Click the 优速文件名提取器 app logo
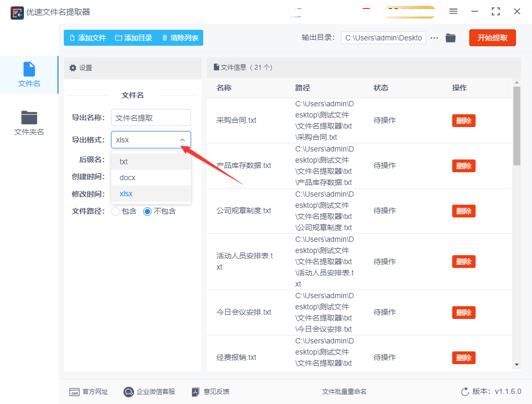 17,13
